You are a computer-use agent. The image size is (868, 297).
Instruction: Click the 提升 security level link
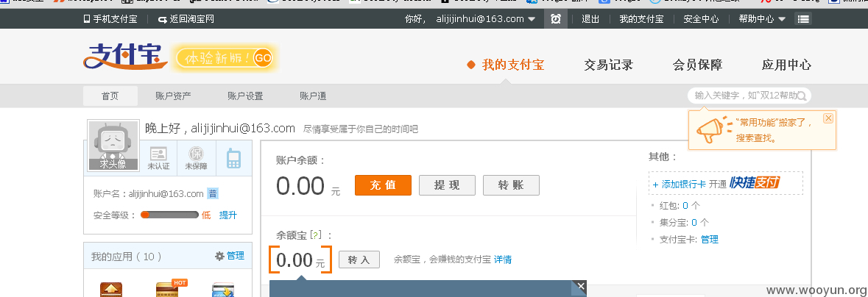[228, 215]
